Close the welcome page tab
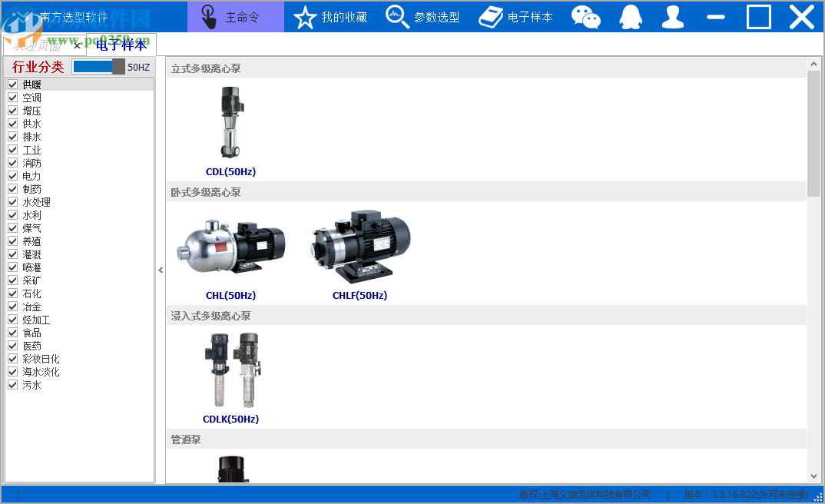This screenshot has height=504, width=825. click(x=78, y=46)
